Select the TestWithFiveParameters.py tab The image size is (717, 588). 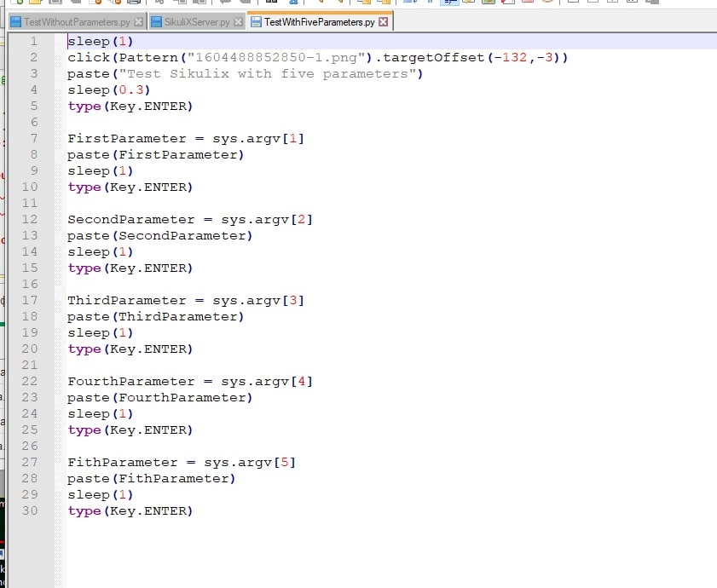[319, 22]
